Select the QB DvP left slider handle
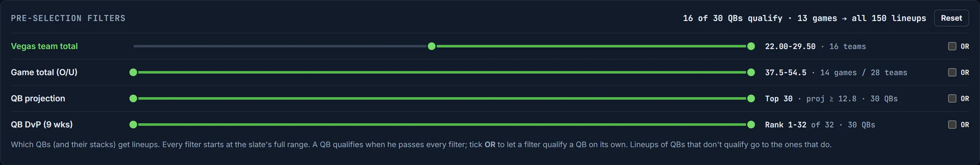This screenshot has width=980, height=165. [x=133, y=125]
